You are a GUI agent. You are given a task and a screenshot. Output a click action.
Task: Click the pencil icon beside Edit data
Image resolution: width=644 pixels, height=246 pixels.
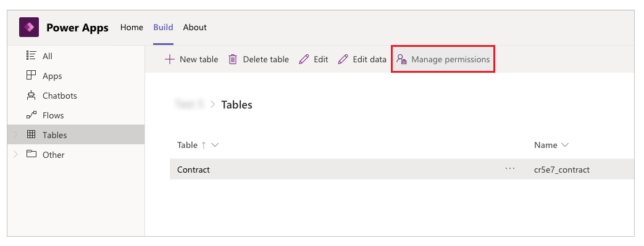click(343, 59)
